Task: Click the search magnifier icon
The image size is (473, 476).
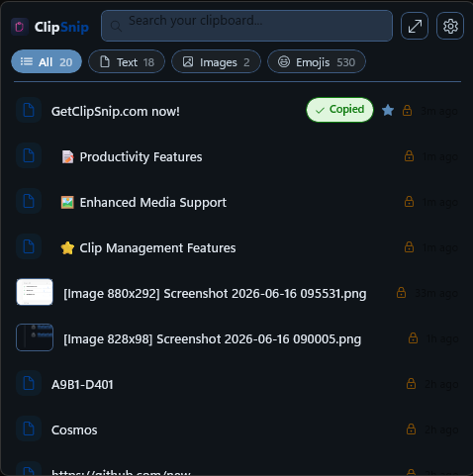Action: pyautogui.click(x=116, y=26)
